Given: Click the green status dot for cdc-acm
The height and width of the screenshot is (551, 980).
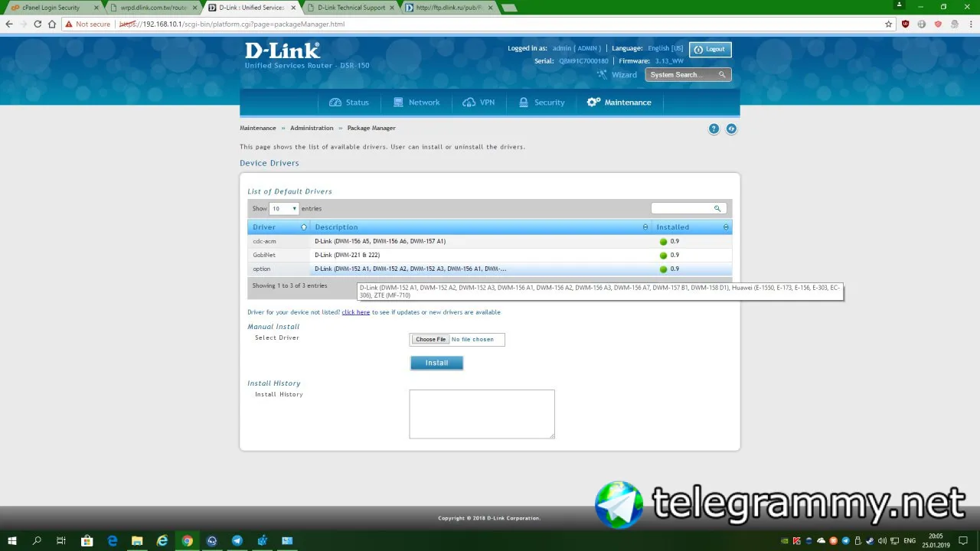Looking at the screenshot, I should coord(664,242).
